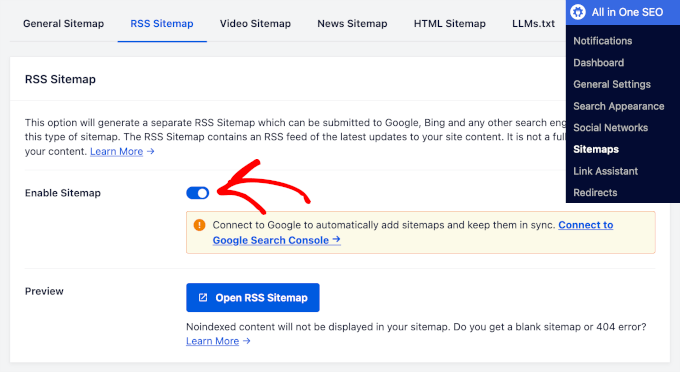Open Search Appearance menu item
680x372 pixels.
(618, 106)
